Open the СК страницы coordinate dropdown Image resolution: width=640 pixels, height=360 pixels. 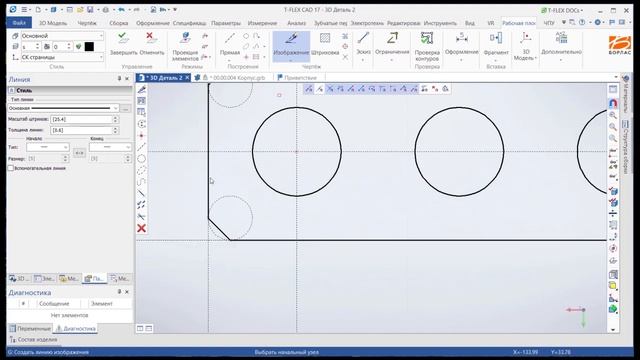[x=62, y=58]
